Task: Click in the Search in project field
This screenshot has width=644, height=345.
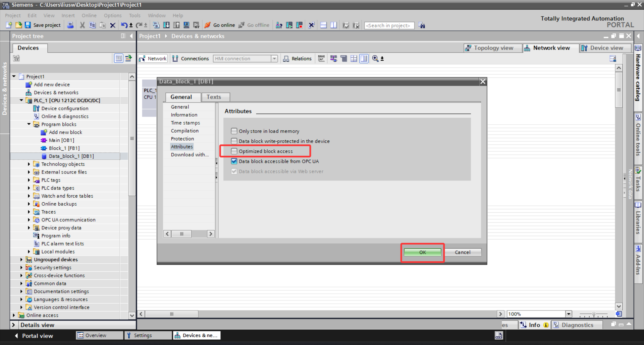Action: point(389,25)
